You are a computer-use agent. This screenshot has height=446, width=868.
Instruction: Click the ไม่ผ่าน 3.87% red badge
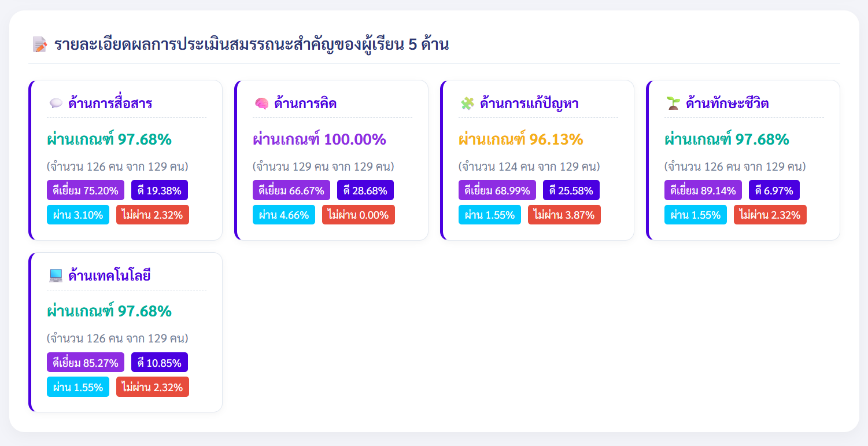[x=564, y=215]
